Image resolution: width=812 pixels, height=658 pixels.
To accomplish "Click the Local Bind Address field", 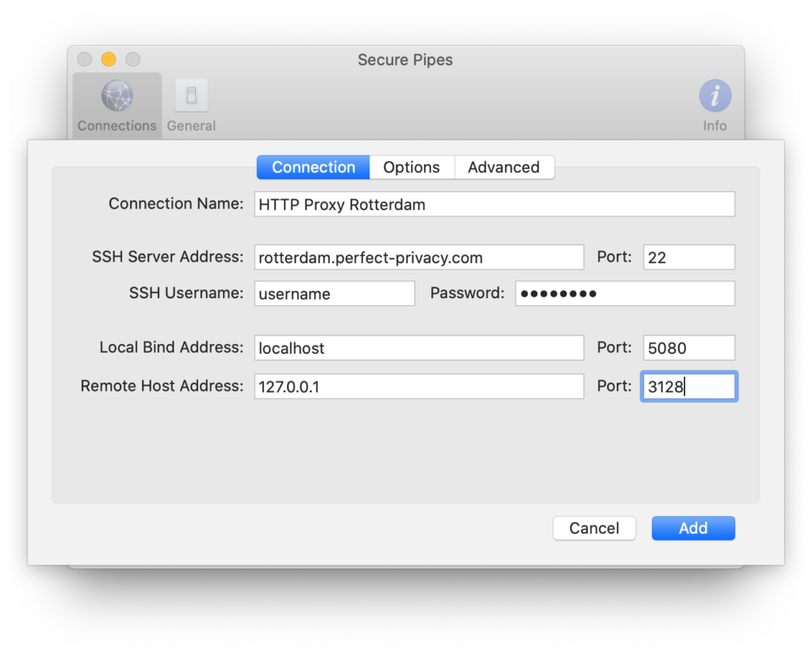I will [419, 348].
